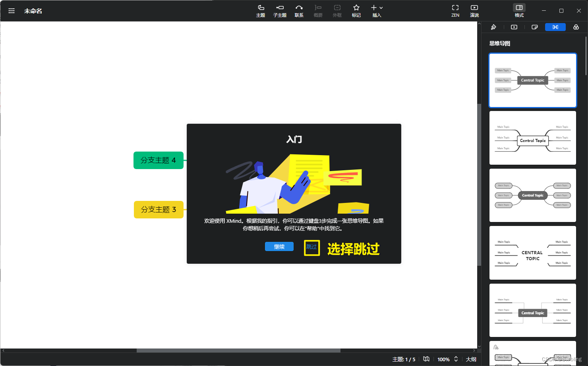Switch to 大纲 outline view

coord(471,359)
